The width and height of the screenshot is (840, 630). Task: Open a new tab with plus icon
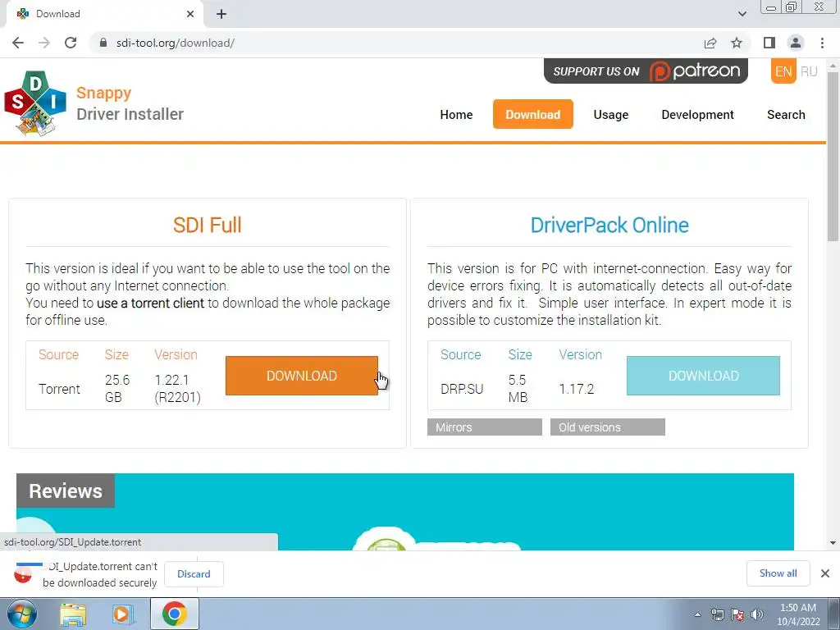pyautogui.click(x=221, y=15)
